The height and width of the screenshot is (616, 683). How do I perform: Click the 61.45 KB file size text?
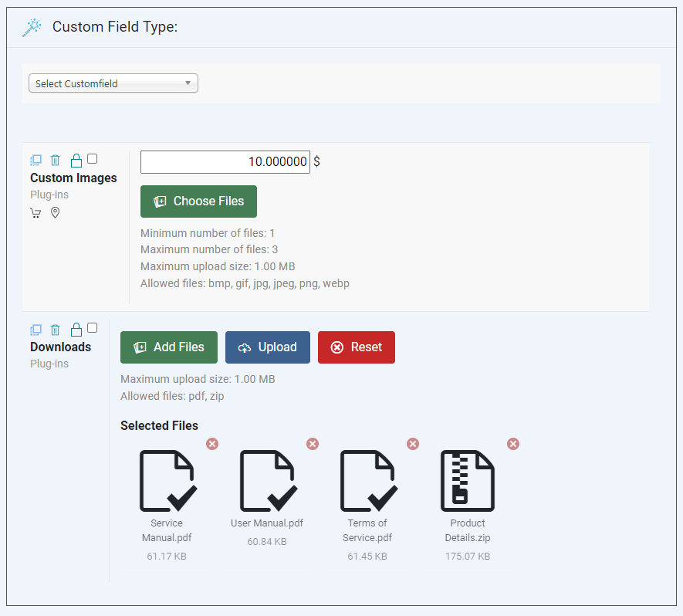[x=367, y=557]
